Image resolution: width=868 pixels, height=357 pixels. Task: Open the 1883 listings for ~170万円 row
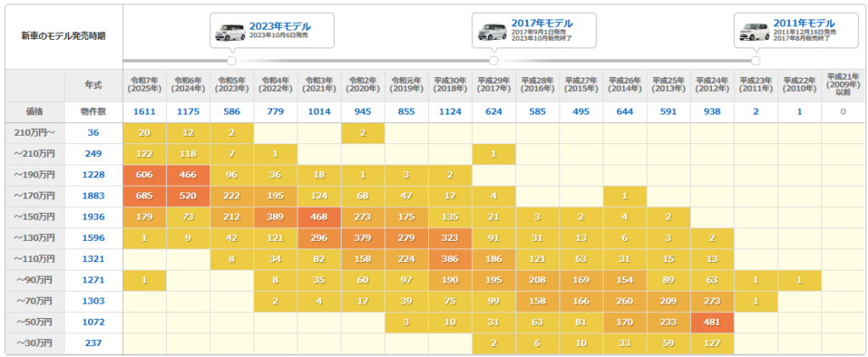(93, 195)
